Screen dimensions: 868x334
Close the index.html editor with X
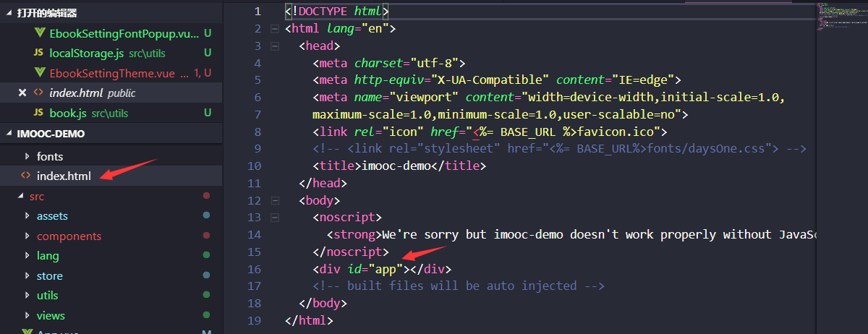pos(22,93)
